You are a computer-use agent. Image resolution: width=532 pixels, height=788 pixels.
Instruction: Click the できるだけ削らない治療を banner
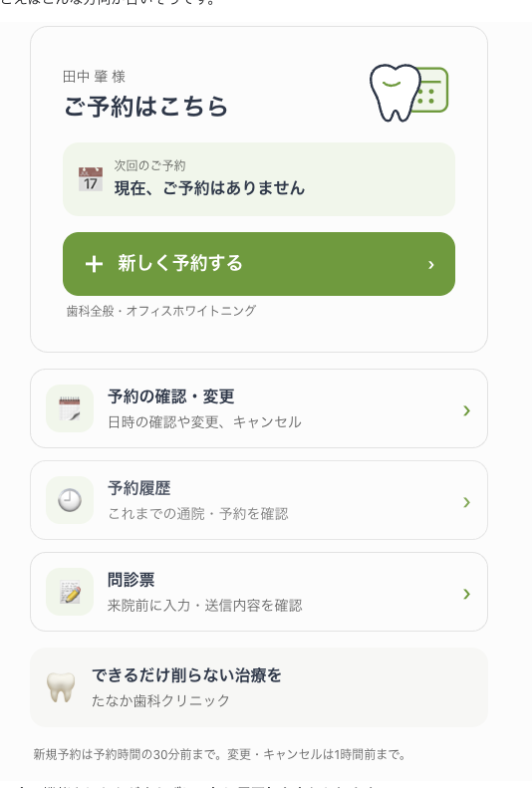[x=259, y=687]
